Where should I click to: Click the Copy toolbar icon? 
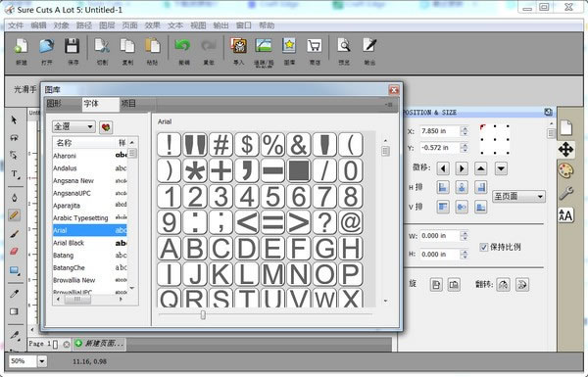[x=127, y=46]
